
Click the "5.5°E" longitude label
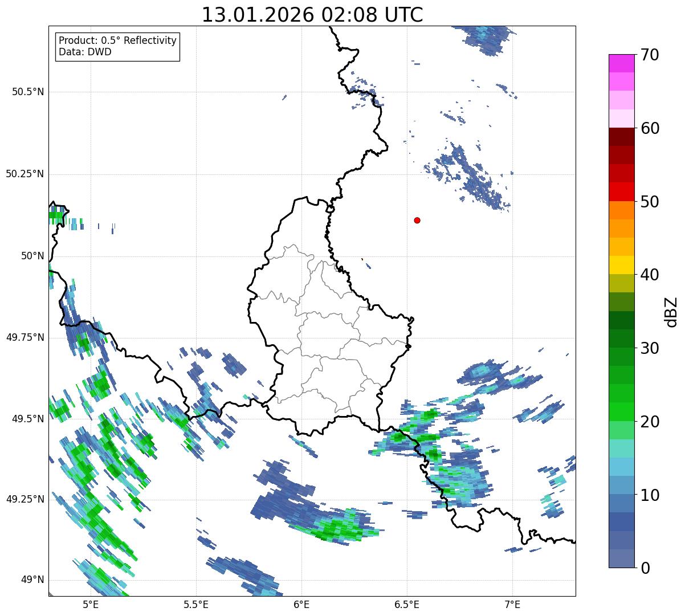pos(196,604)
